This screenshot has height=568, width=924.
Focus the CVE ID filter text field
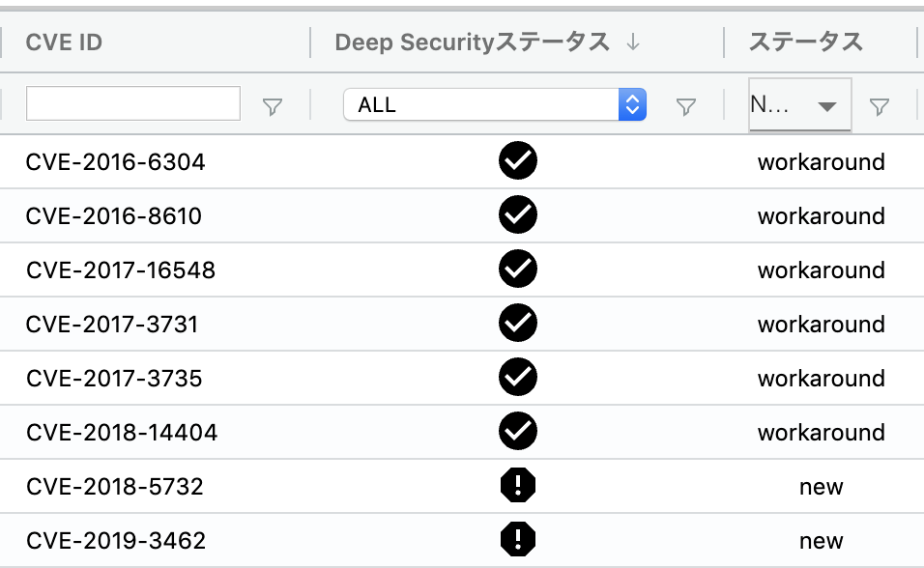click(x=133, y=103)
